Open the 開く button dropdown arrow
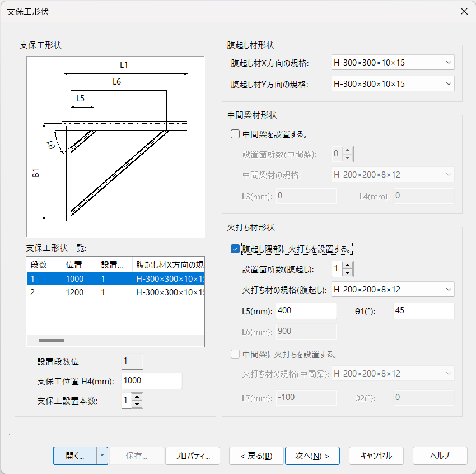Image resolution: width=476 pixels, height=474 pixels. click(x=102, y=456)
